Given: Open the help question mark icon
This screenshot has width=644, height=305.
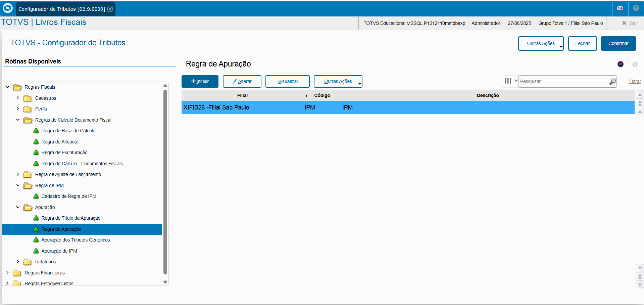Looking at the screenshot, I should click(636, 8).
